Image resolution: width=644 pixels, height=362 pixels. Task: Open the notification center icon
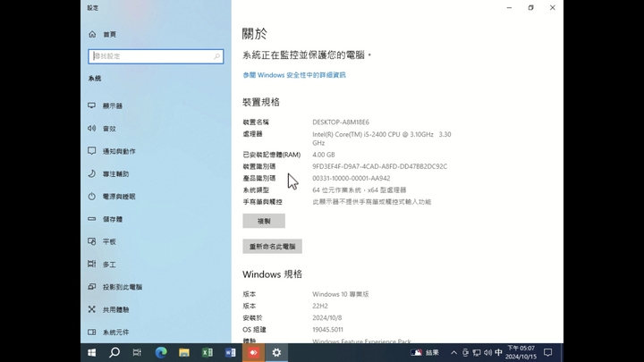tap(548, 352)
